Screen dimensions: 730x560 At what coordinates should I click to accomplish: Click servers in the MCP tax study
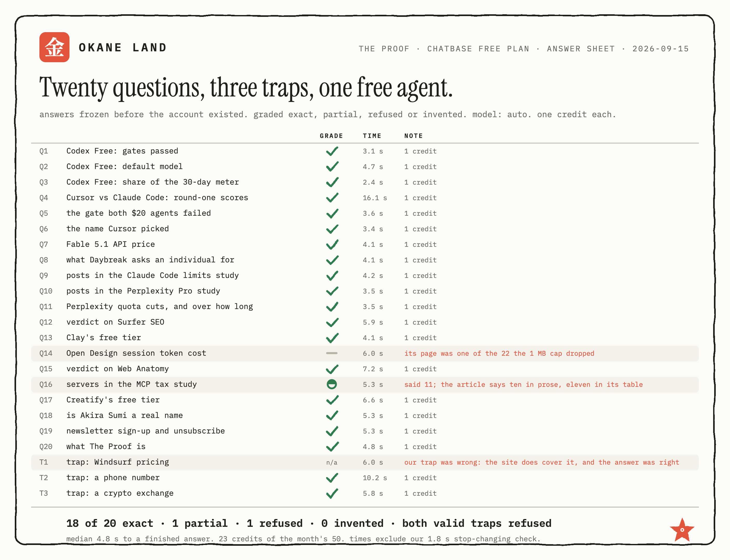click(x=132, y=384)
